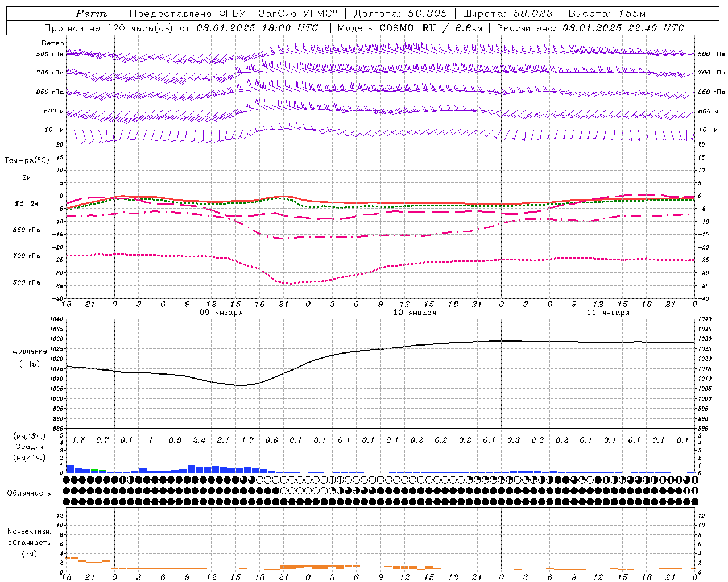The image size is (728, 582).
Task: Click the '0.7' precipitation value
Action: click(x=102, y=440)
